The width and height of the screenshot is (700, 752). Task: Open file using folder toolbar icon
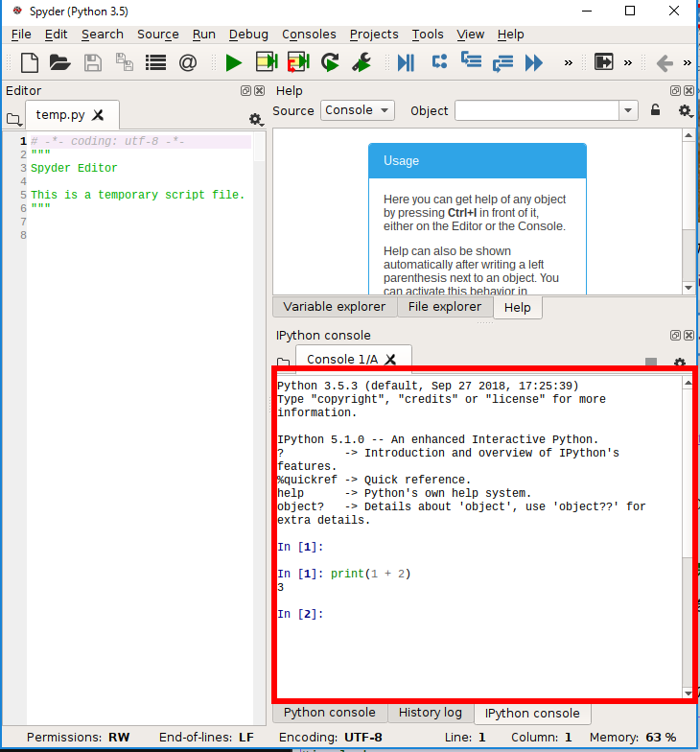tap(59, 63)
